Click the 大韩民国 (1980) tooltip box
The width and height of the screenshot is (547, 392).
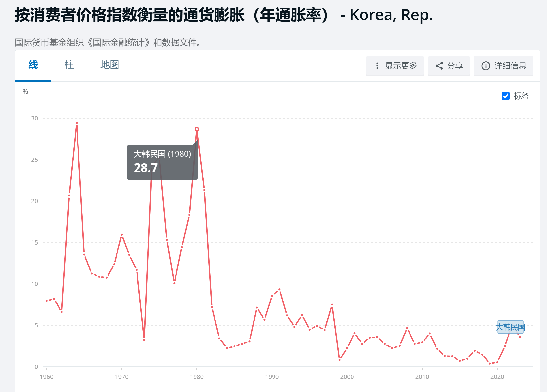click(162, 162)
